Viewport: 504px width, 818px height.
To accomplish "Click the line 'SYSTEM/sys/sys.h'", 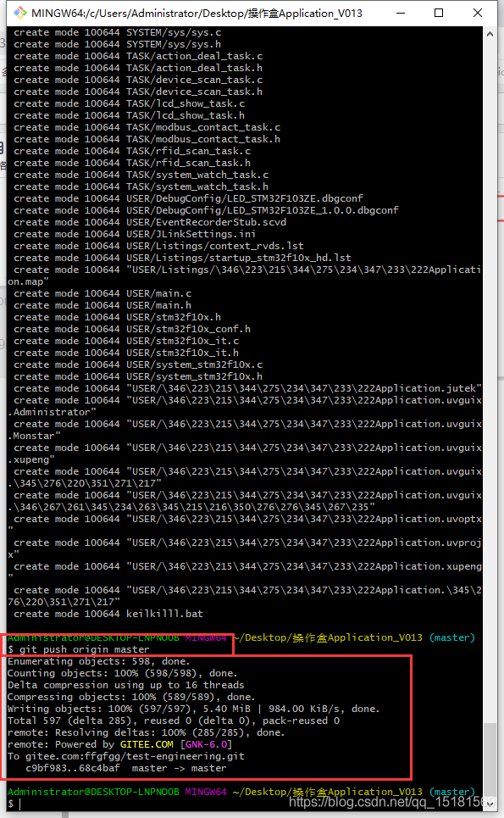I will coord(118,44).
